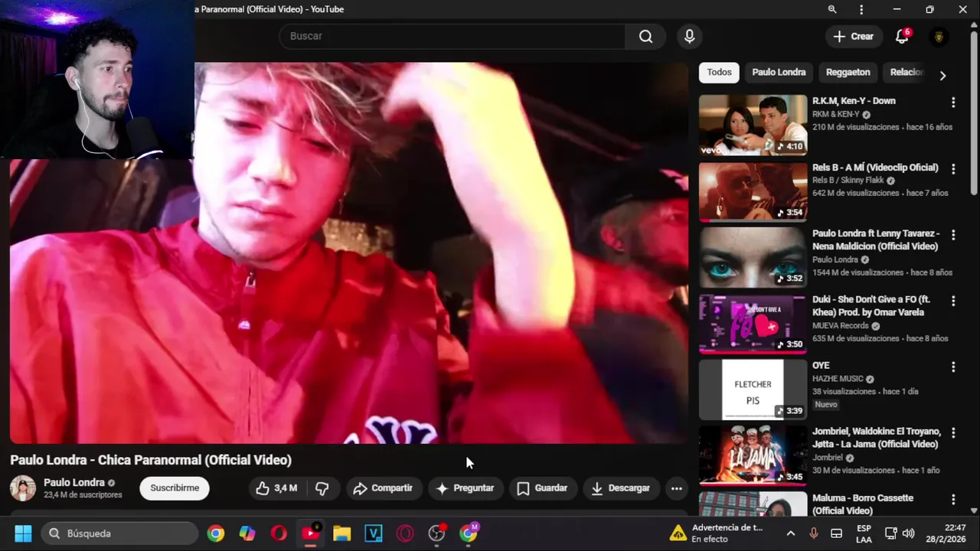This screenshot has width=980, height=551.
Task: Open Paulo Londra channel avatar
Action: coord(23,488)
